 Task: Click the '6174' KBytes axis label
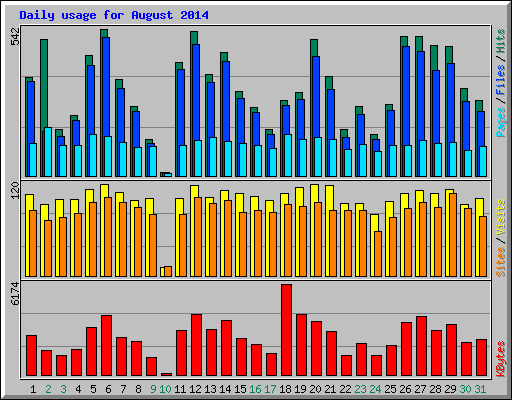pos(15,293)
